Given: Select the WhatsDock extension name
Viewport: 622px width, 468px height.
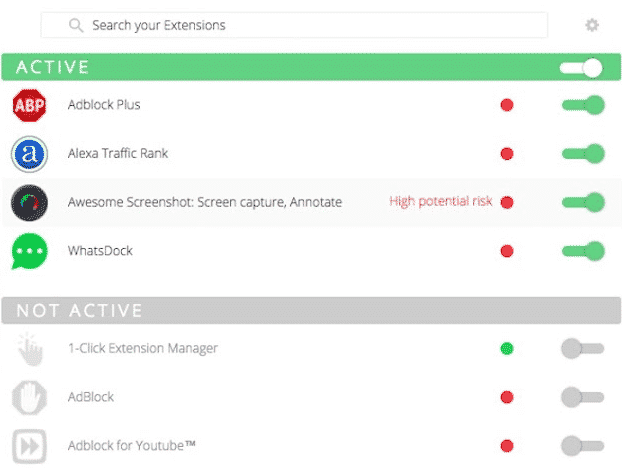Looking at the screenshot, I should tap(100, 251).
